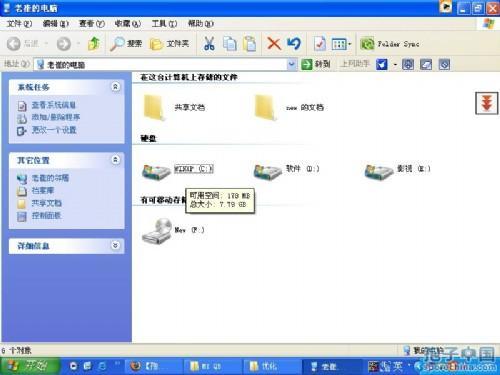The width and height of the screenshot is (500, 375).
Task: Click the Paste clipboard icon
Action: pos(249,44)
